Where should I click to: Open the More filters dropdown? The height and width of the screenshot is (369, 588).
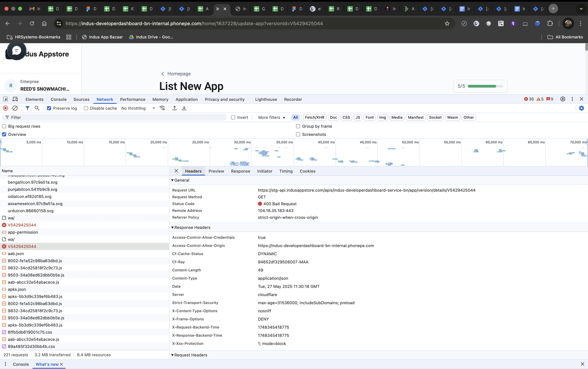272,117
